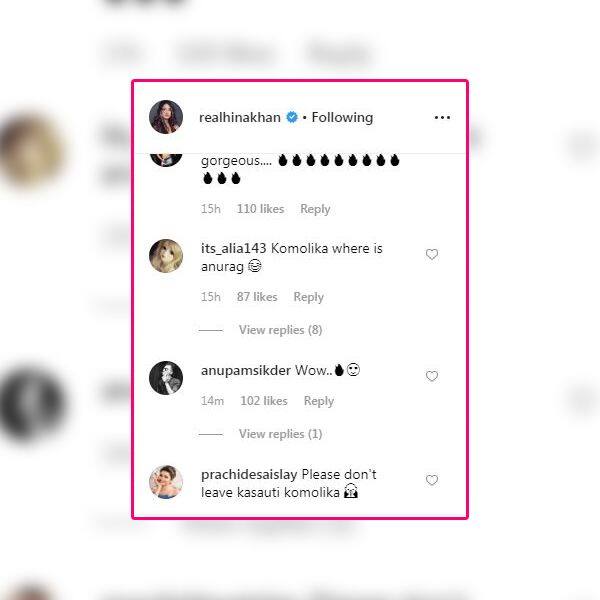Open its_alia143 profile avatar
Screen dimensions: 600x600
[166, 256]
